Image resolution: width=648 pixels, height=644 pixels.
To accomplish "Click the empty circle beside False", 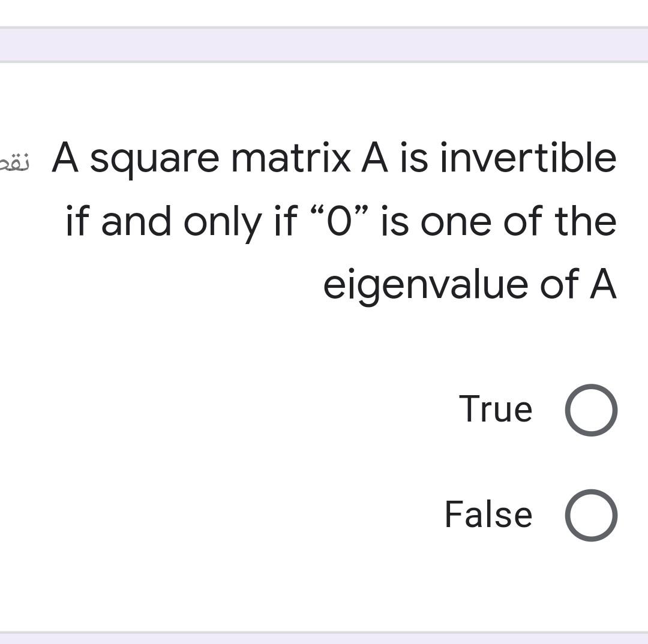I will 589,513.
